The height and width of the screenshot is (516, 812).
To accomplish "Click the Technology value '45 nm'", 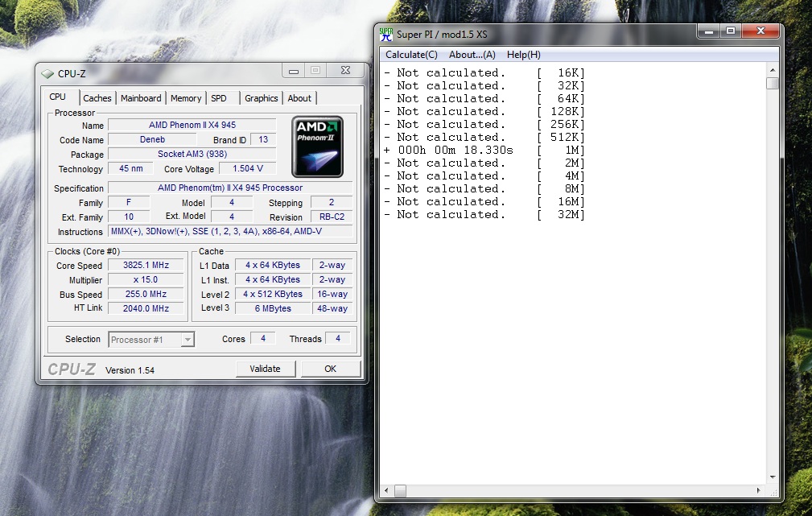I will pos(131,168).
